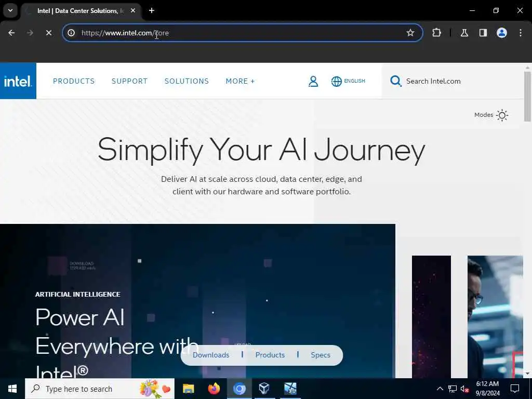Screen dimensions: 532x399
Task: Click the browser forward arrow
Action: (30, 33)
